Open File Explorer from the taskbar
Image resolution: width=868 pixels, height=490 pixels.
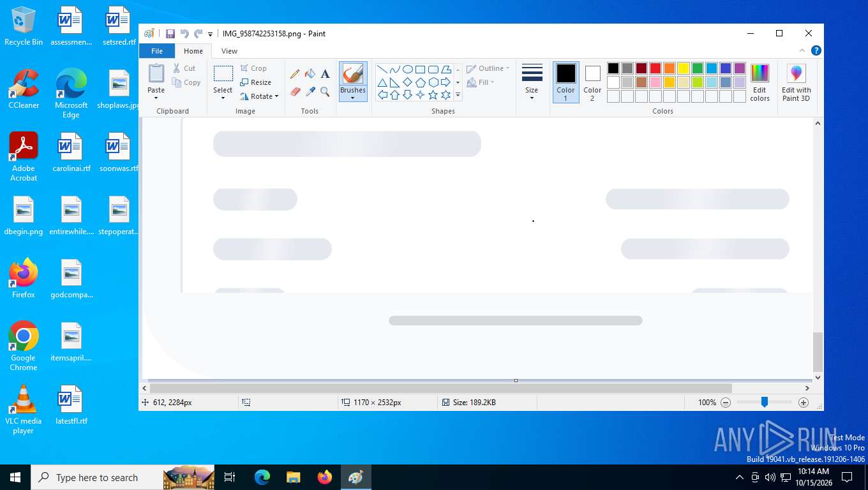click(293, 477)
